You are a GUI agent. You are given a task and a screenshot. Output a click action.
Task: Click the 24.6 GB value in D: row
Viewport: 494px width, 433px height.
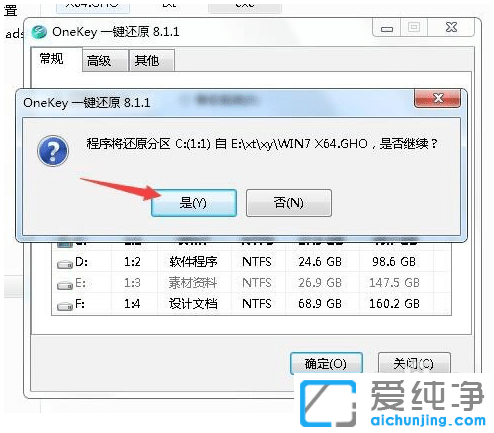[x=320, y=262]
